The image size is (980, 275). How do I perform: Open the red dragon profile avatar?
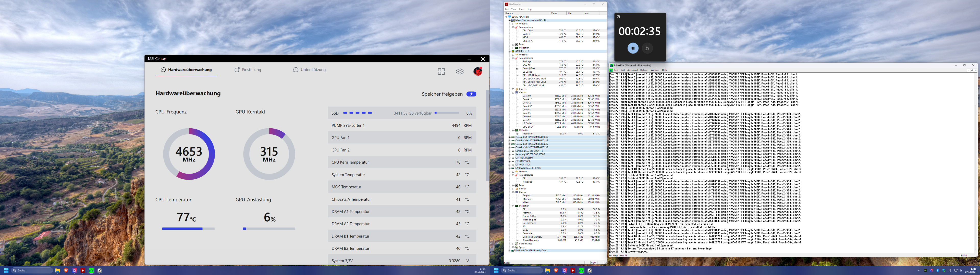coord(477,71)
